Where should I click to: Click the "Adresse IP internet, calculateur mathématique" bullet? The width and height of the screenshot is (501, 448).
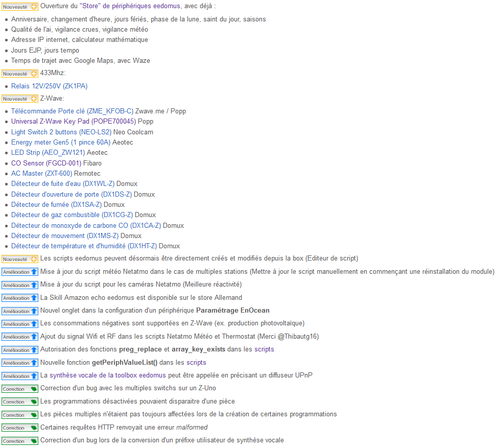point(80,40)
